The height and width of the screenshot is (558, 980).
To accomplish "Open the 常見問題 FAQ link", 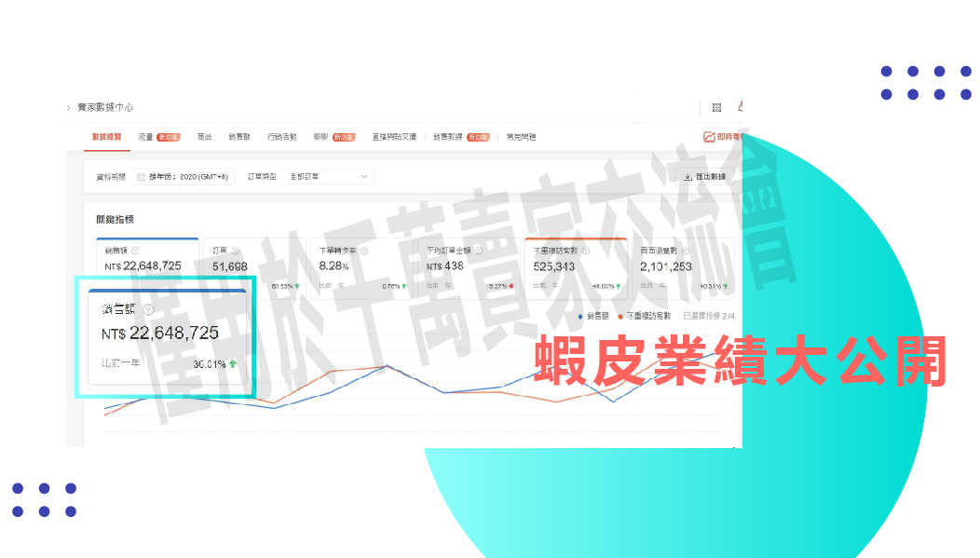I will (x=521, y=137).
